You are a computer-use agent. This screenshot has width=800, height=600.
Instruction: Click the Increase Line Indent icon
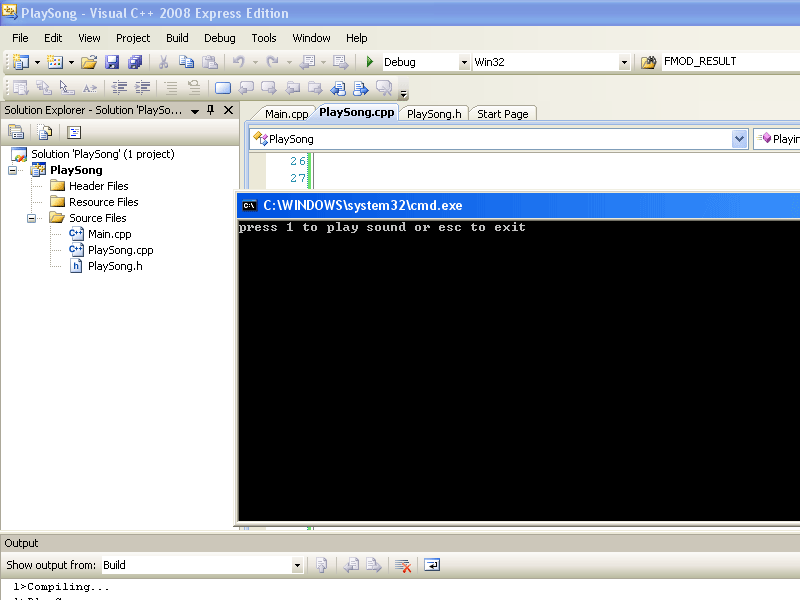coord(142,88)
